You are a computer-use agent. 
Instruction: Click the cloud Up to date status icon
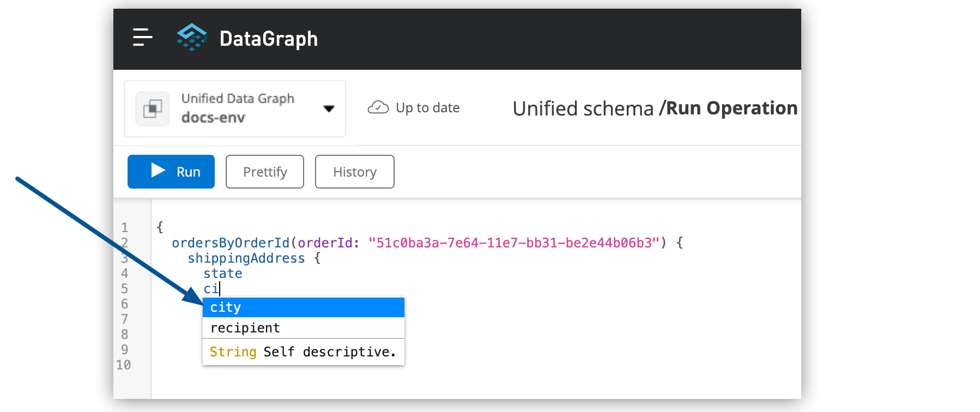378,107
